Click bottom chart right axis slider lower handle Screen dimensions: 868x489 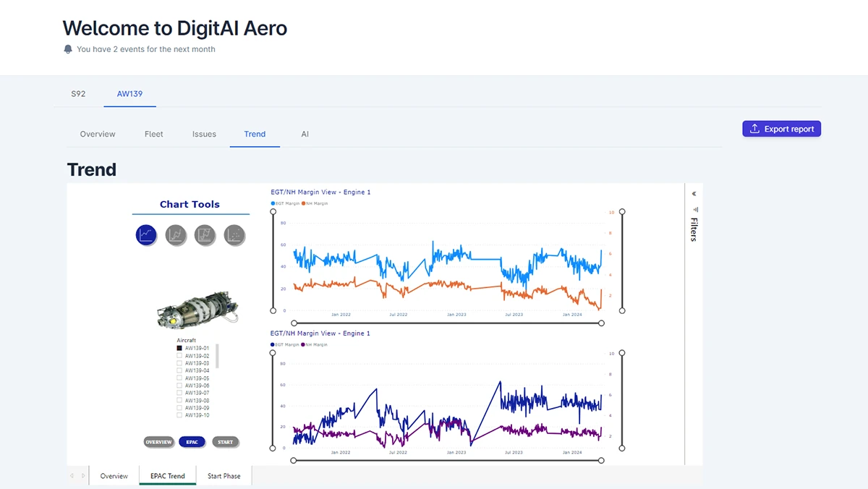tap(622, 448)
